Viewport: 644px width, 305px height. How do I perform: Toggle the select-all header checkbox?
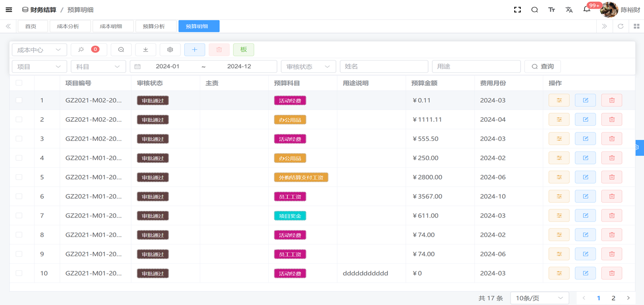point(19,83)
